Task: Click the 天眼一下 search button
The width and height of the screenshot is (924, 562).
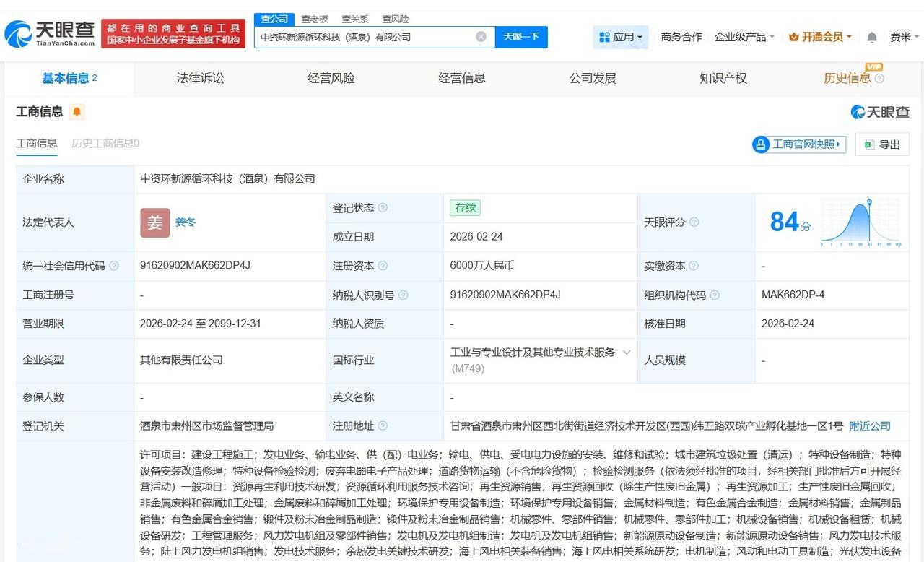Action: pos(520,36)
